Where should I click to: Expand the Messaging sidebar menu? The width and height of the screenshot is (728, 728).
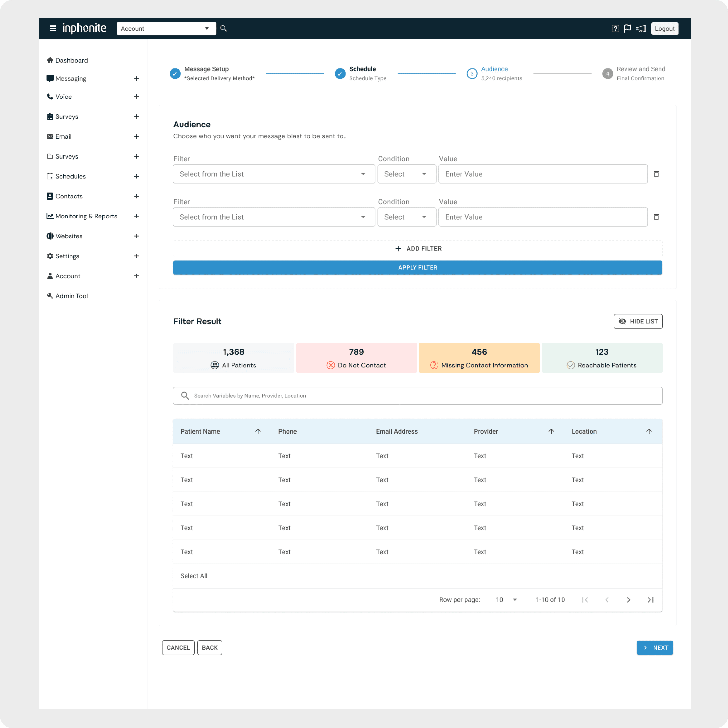(x=136, y=78)
